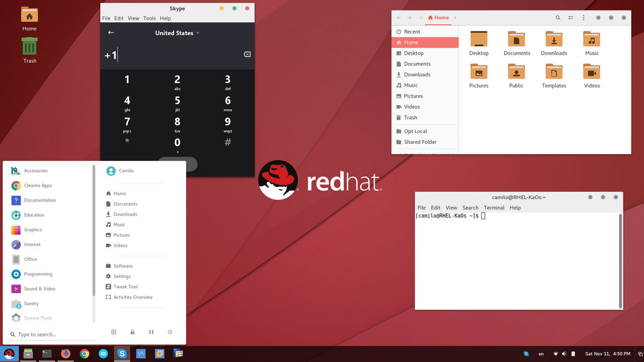Viewport: 644px width, 362px height.
Task: Open Terminal from the taskbar
Action: coord(47,354)
